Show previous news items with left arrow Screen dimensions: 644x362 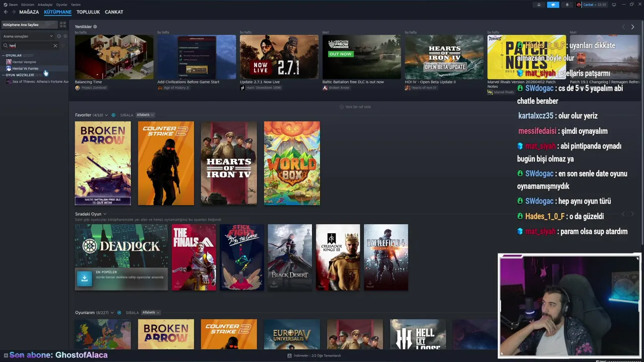click(623, 27)
